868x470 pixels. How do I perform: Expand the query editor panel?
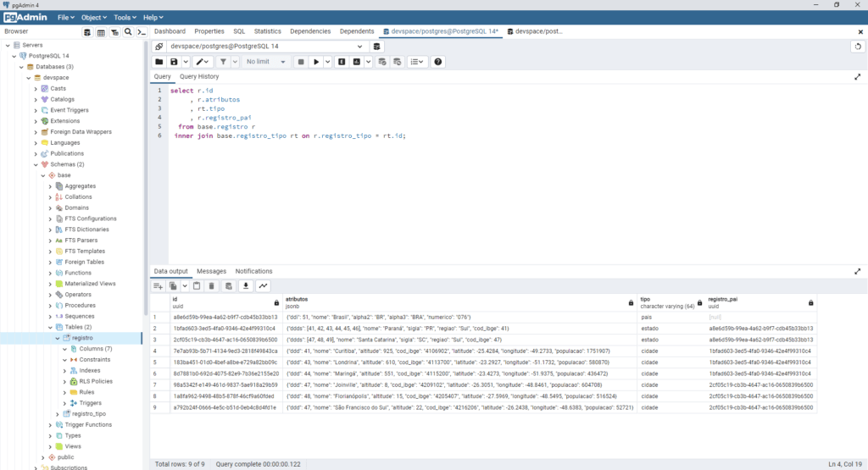(858, 77)
